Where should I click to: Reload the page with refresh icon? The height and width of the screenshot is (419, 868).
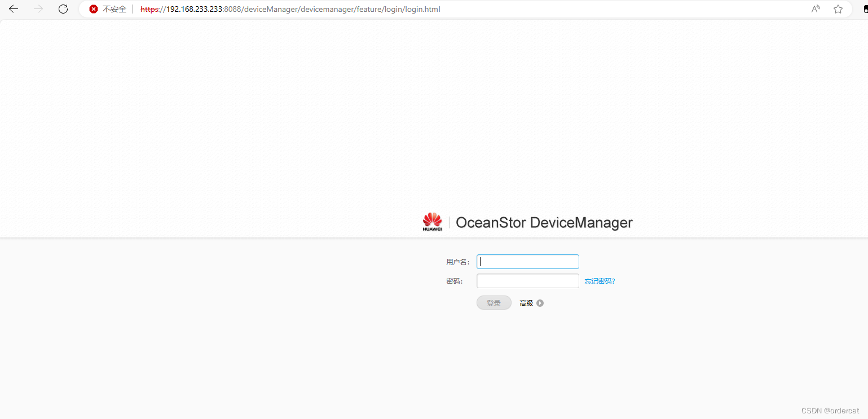(x=63, y=9)
